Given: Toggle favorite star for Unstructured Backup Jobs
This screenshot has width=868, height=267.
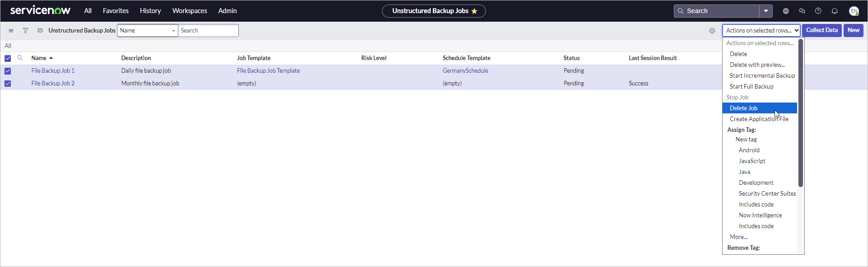Looking at the screenshot, I should (474, 11).
